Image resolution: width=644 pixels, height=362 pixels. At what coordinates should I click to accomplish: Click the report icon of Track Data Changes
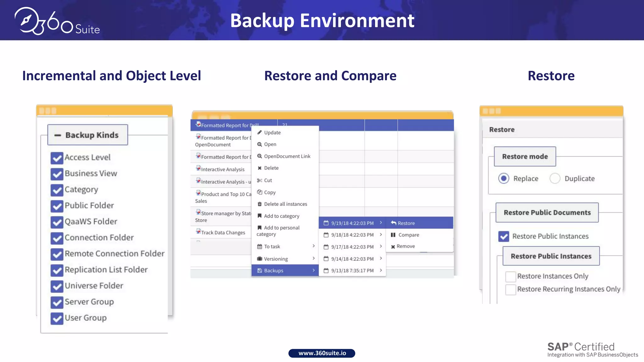[198, 231]
